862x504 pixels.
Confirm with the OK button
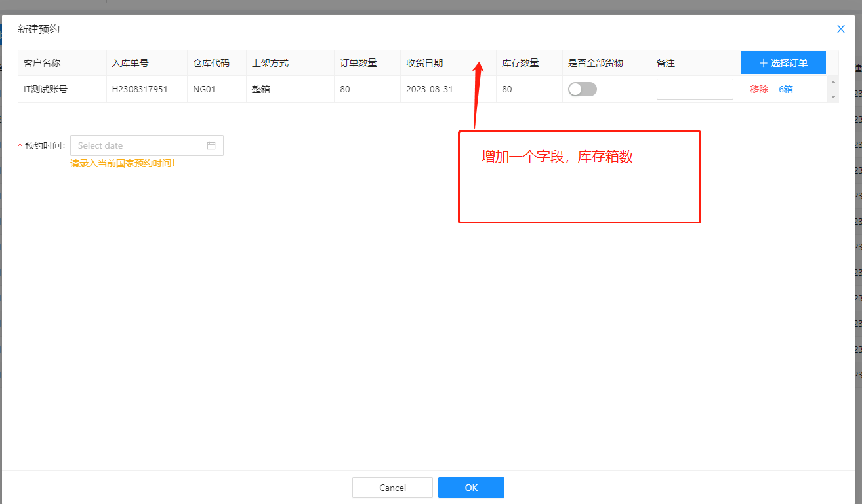tap(471, 488)
